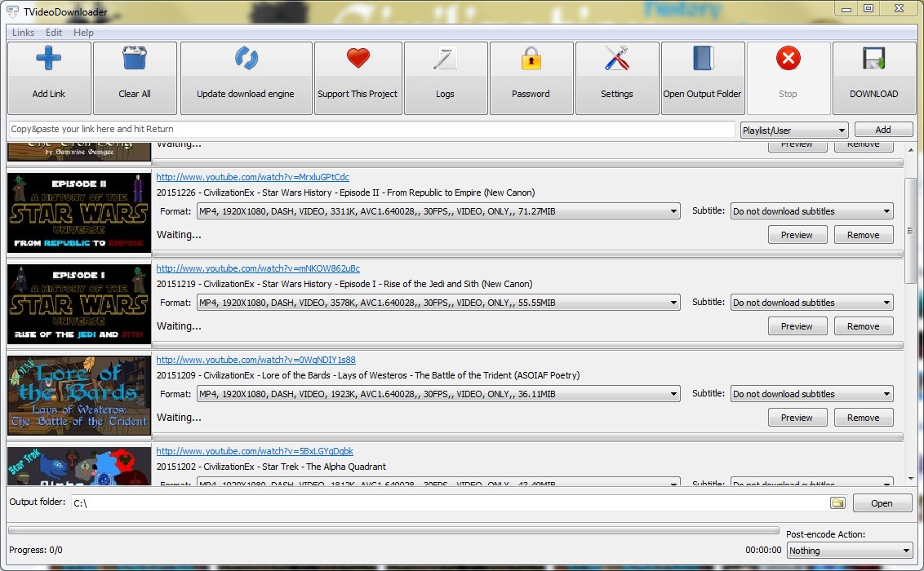Expand the Playlist/User dropdown

click(x=793, y=130)
